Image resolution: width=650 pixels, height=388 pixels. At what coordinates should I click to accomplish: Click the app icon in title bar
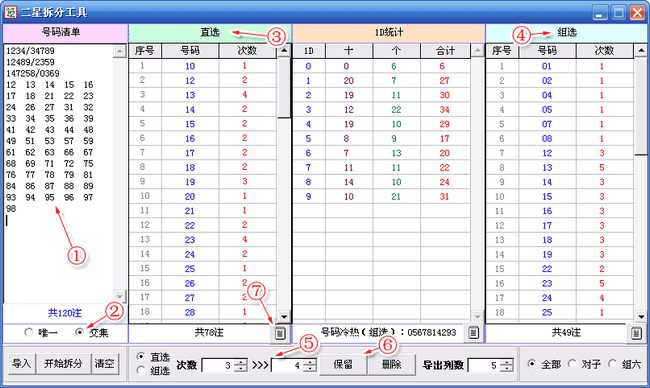coord(10,12)
